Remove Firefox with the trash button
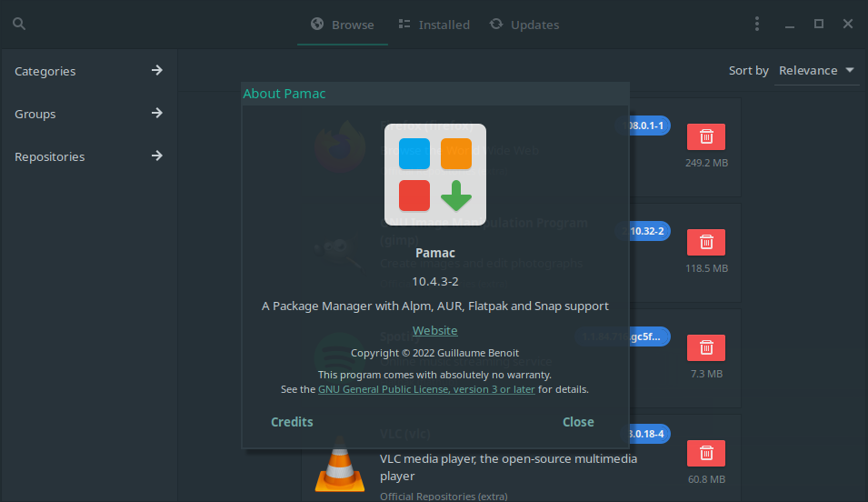 [x=706, y=136]
